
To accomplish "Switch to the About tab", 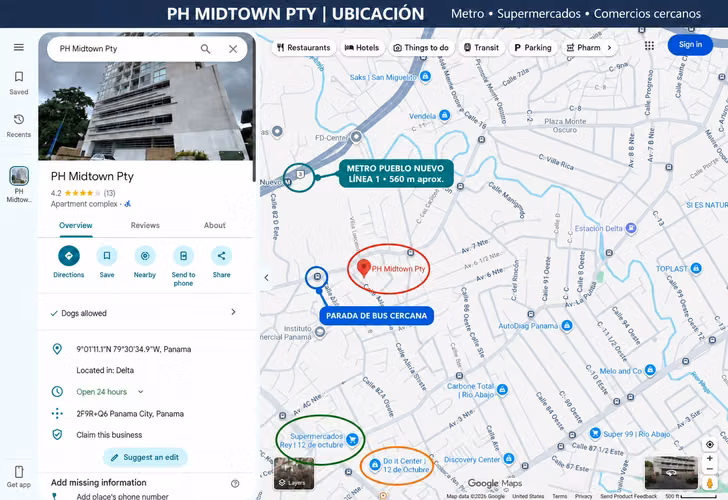I will click(x=214, y=225).
